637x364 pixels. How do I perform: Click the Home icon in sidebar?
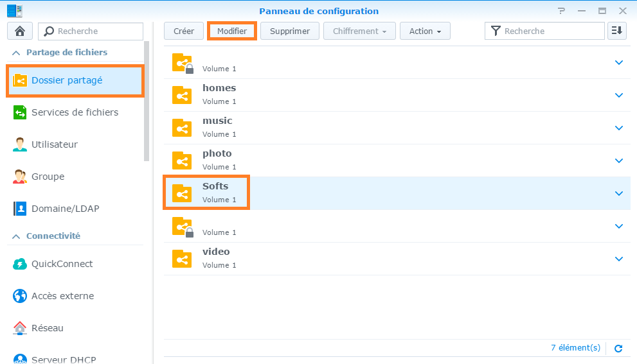pos(19,31)
